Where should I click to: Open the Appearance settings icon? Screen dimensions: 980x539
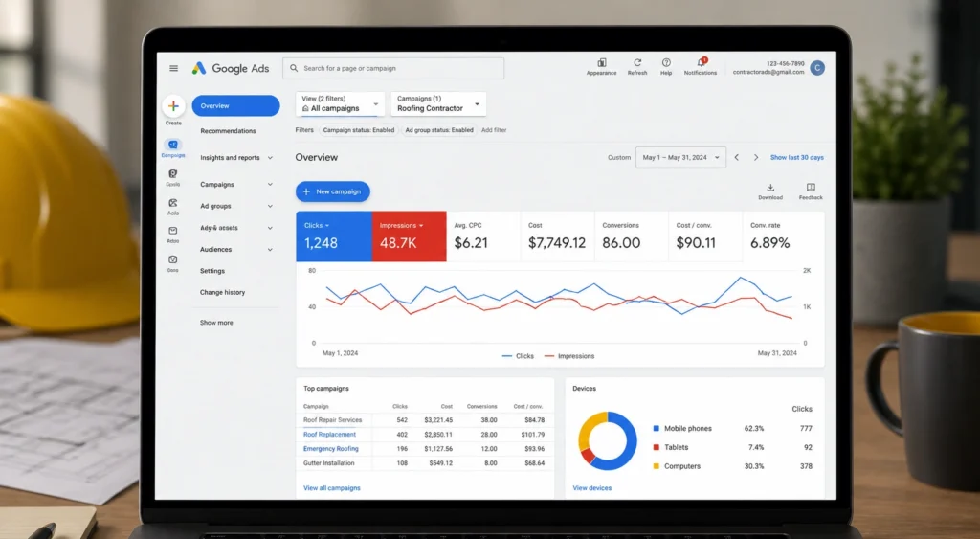pos(601,62)
